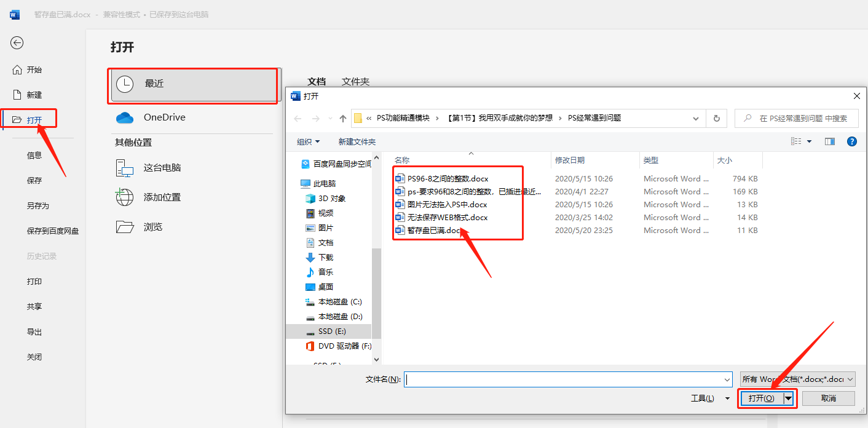868x428 pixels.
Task: Open the 导出 page
Action: point(34,332)
